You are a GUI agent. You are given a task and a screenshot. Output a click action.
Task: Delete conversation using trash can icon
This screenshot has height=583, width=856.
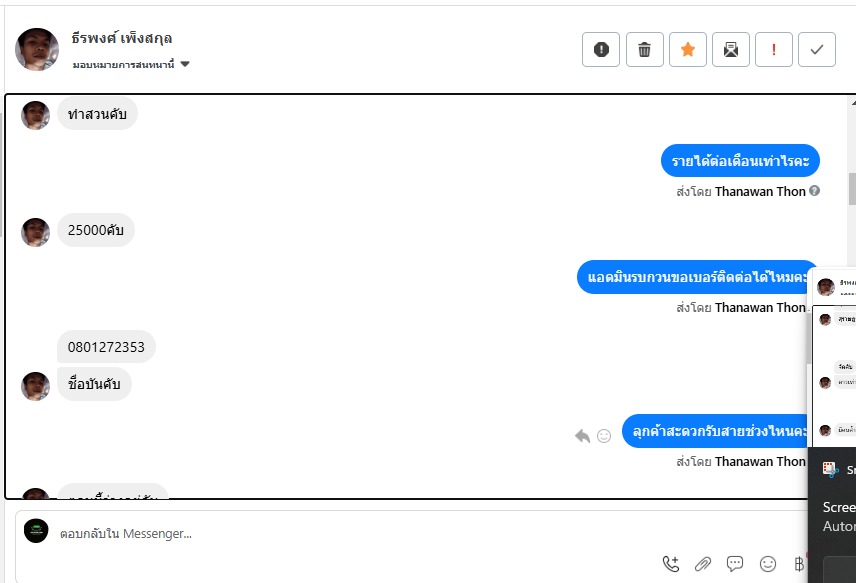point(644,50)
